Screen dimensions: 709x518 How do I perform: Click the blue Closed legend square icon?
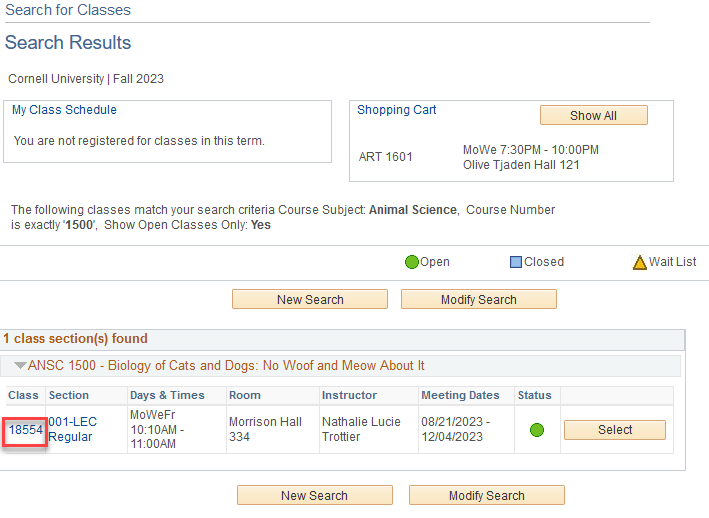point(516,262)
